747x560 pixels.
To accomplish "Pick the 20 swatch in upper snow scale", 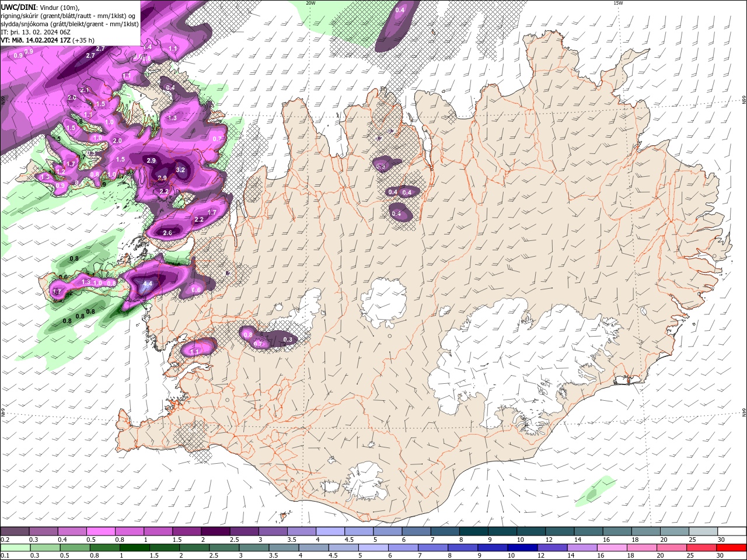I will click(x=675, y=531).
